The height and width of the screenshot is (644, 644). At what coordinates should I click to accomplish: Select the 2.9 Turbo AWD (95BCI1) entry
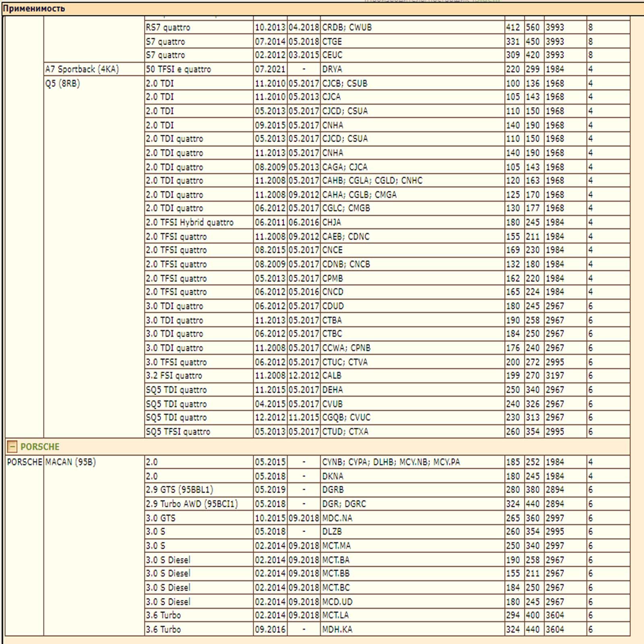[x=192, y=504]
